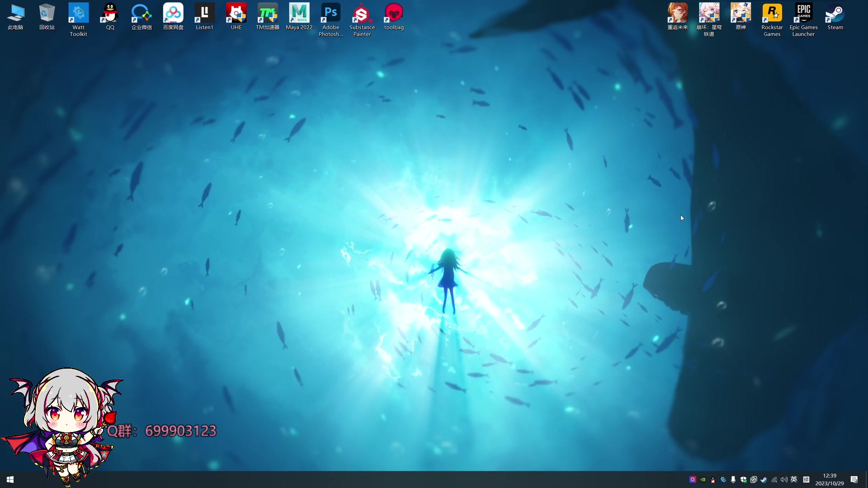Click the microphone tray icon
The height and width of the screenshot is (488, 868).
point(733,480)
